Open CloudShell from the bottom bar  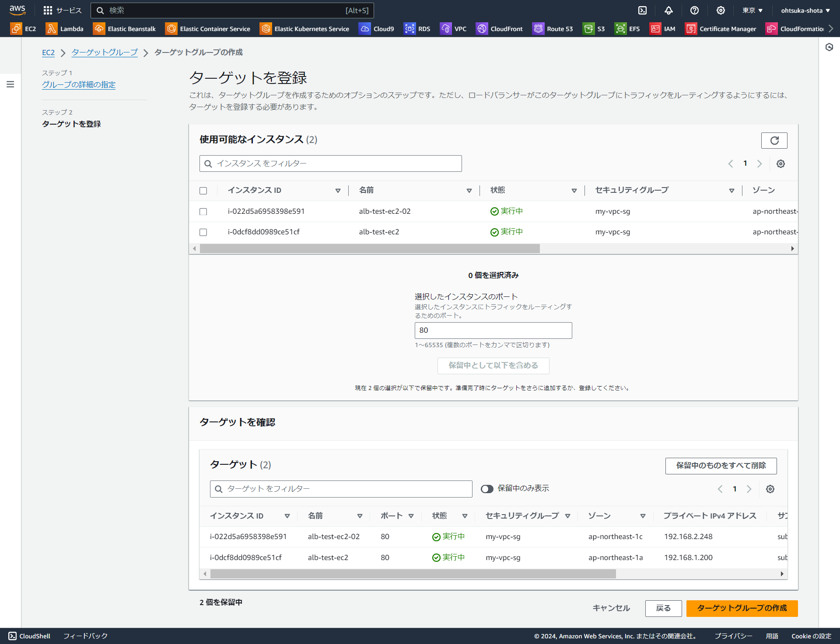(x=29, y=636)
